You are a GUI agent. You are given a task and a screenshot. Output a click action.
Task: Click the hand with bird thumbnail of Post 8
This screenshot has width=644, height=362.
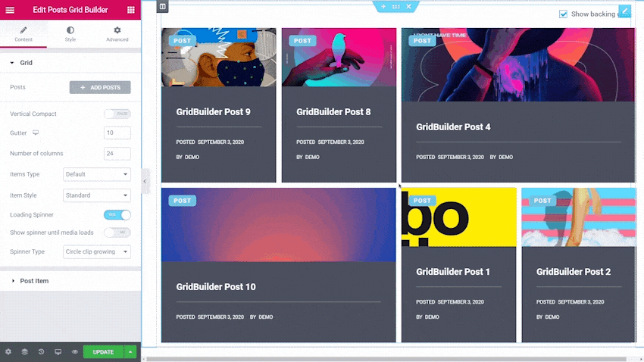[339, 57]
